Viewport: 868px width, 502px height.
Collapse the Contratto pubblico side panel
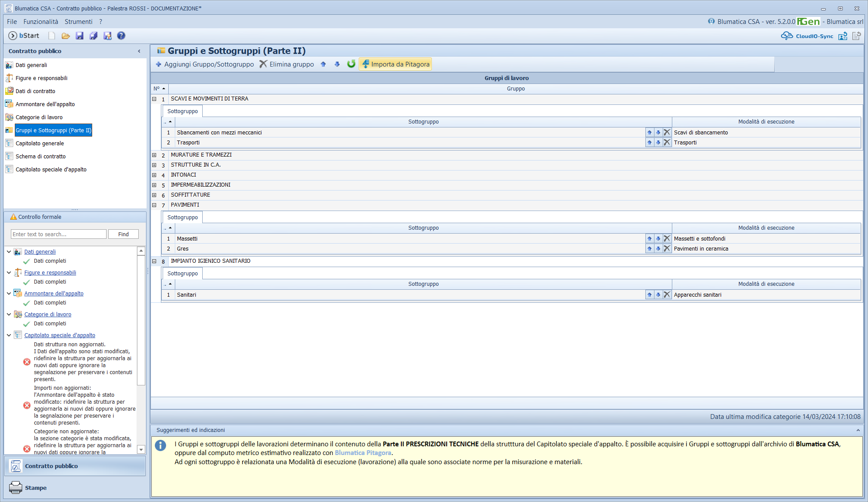(139, 51)
